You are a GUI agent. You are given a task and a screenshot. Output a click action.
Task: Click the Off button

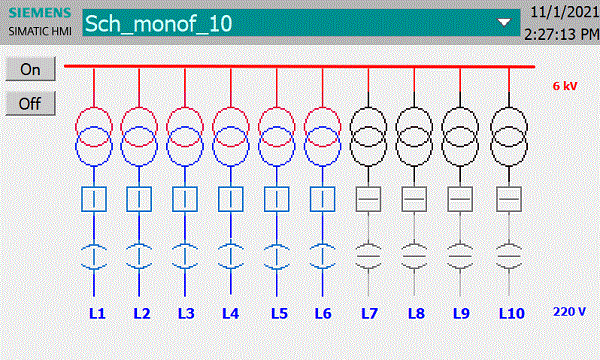coord(31,103)
